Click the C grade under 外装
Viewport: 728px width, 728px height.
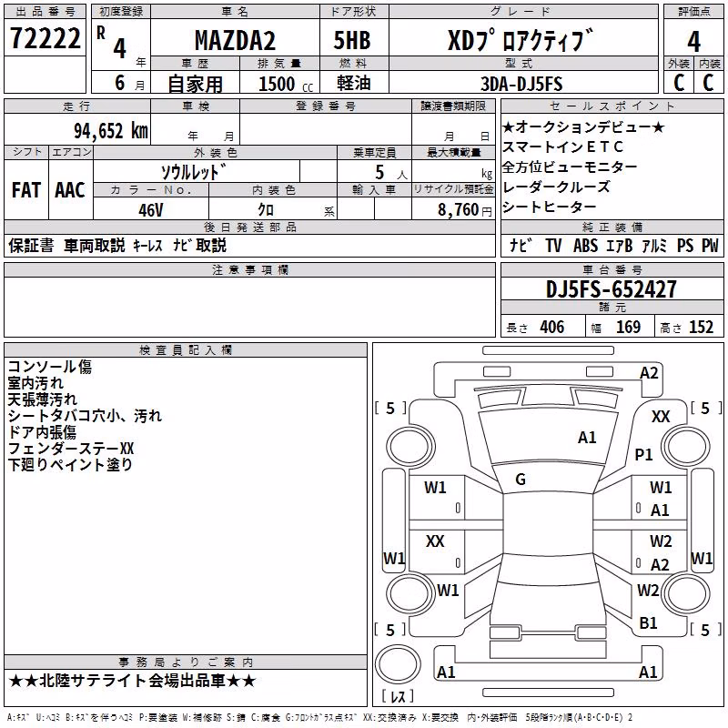pos(679,83)
